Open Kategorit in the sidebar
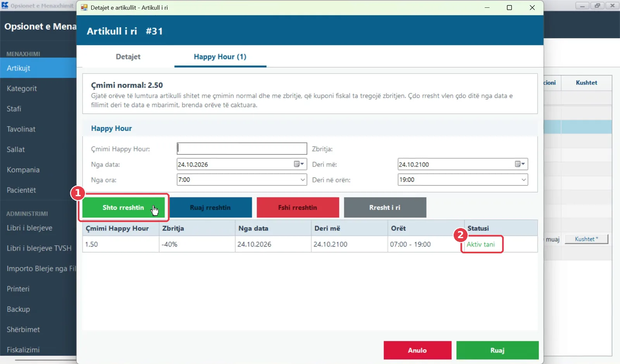 pos(38,88)
